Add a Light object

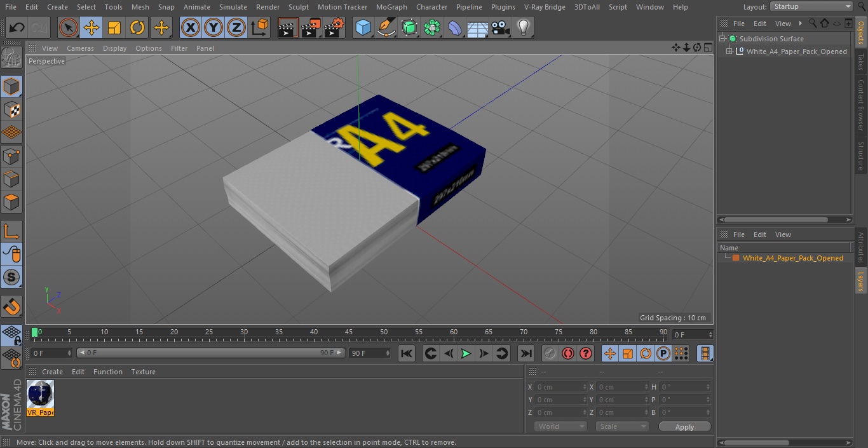point(523,27)
